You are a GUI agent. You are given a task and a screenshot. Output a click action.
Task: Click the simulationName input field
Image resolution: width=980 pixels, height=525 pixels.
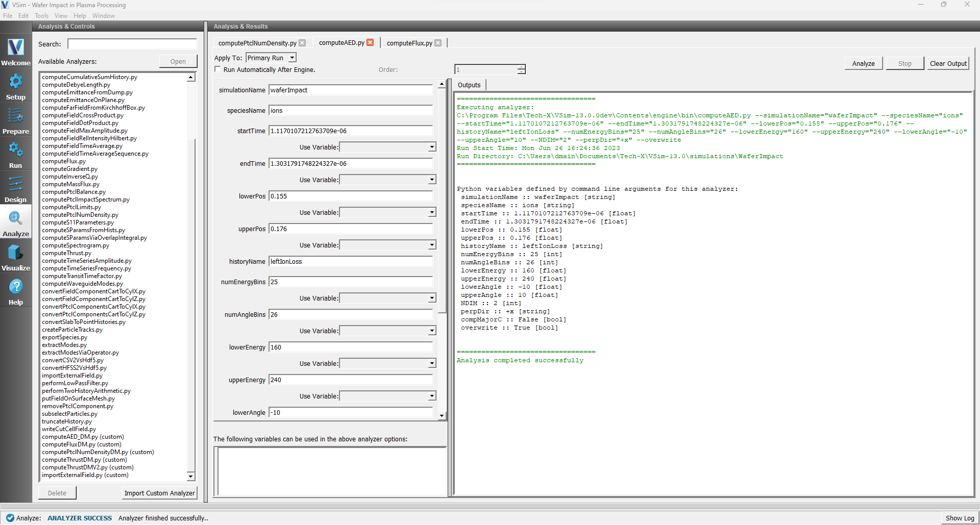tap(351, 90)
